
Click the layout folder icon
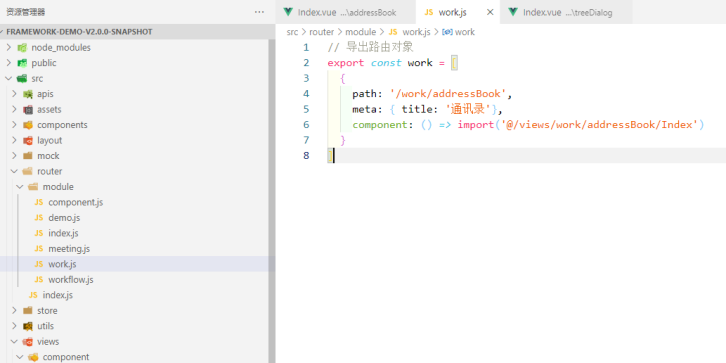pyautogui.click(x=28, y=140)
